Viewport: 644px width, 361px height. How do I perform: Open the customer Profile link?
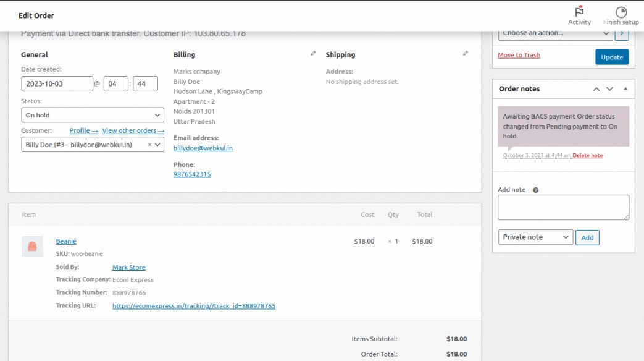[x=83, y=130]
